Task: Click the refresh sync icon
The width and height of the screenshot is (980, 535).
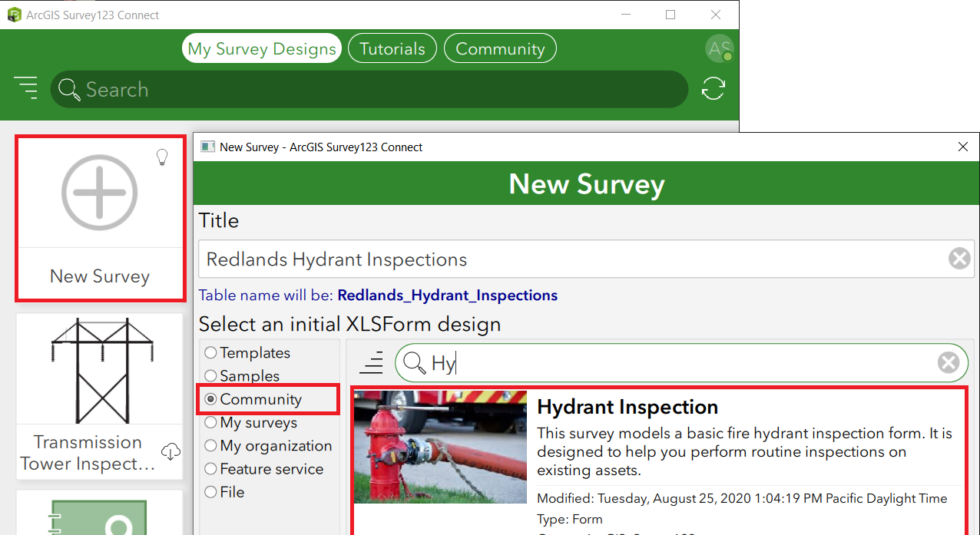Action: pos(713,88)
